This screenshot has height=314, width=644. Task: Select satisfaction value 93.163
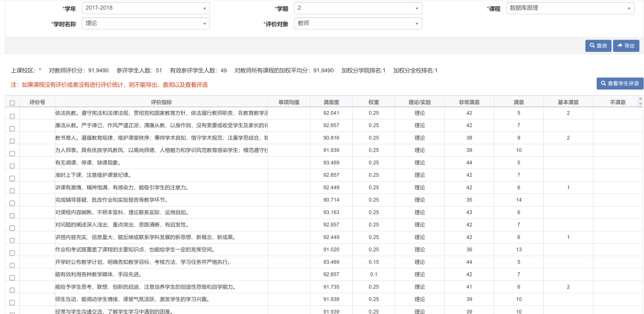331,212
